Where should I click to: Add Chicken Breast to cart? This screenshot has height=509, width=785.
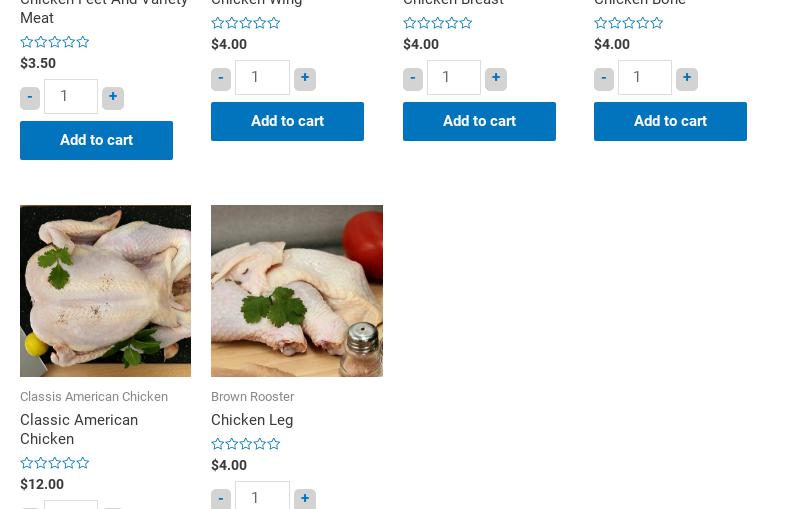coord(479,121)
